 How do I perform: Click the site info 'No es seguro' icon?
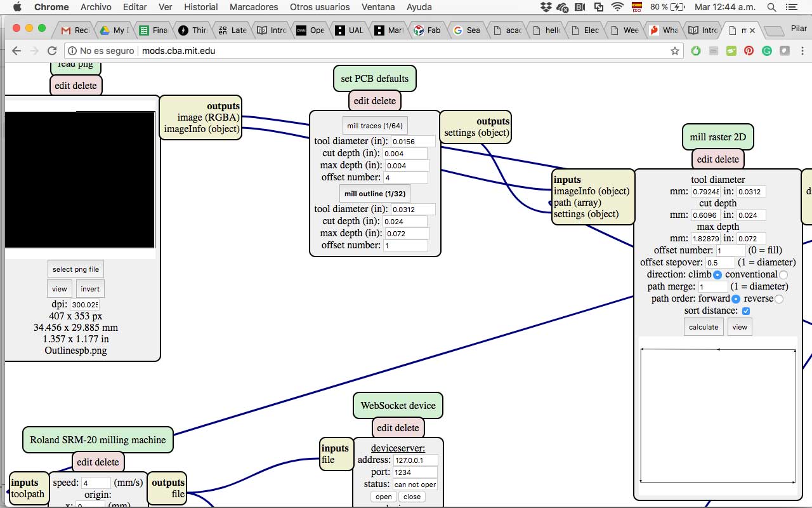[x=72, y=51]
